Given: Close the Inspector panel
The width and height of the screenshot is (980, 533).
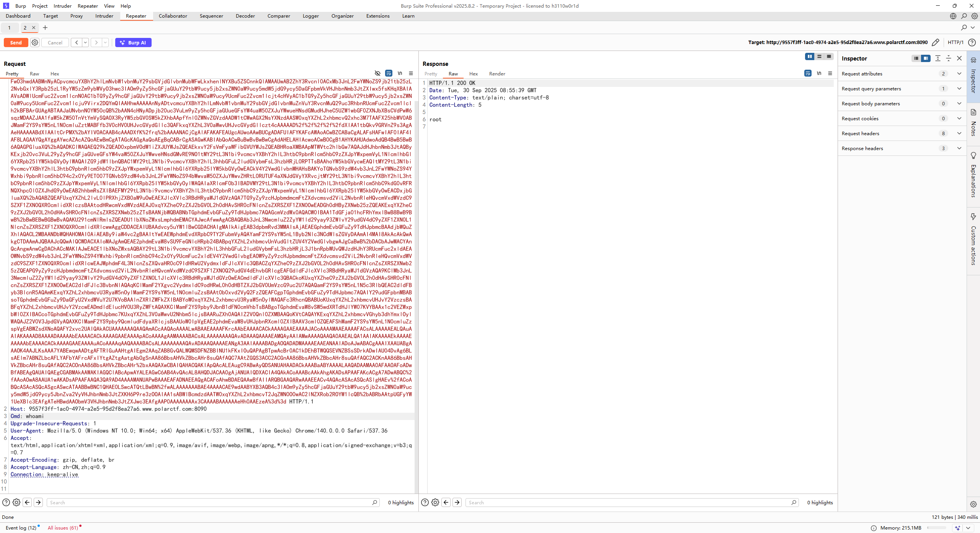Looking at the screenshot, I should point(959,58).
